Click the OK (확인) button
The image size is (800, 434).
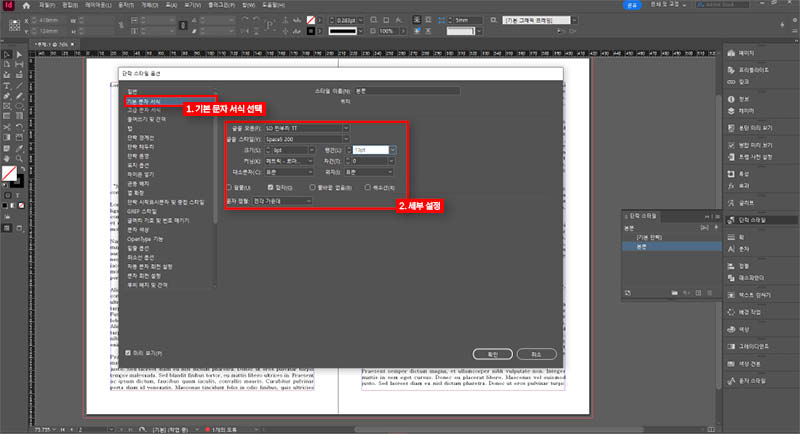(x=492, y=354)
